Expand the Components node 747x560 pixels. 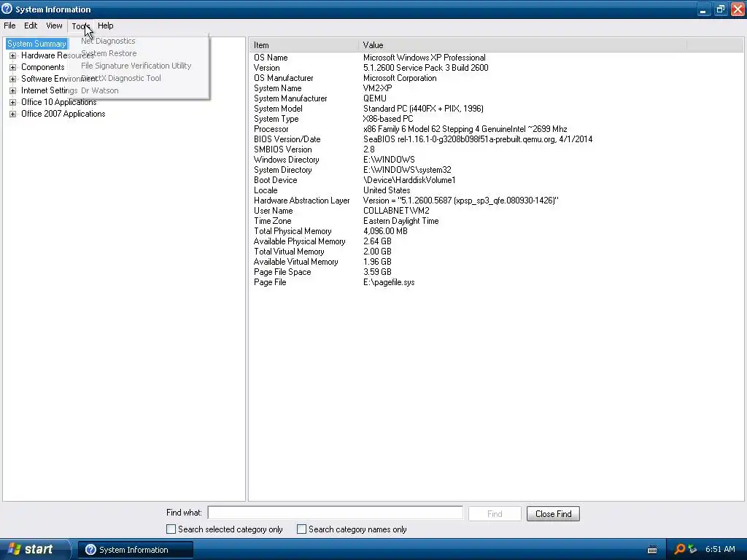(x=13, y=67)
